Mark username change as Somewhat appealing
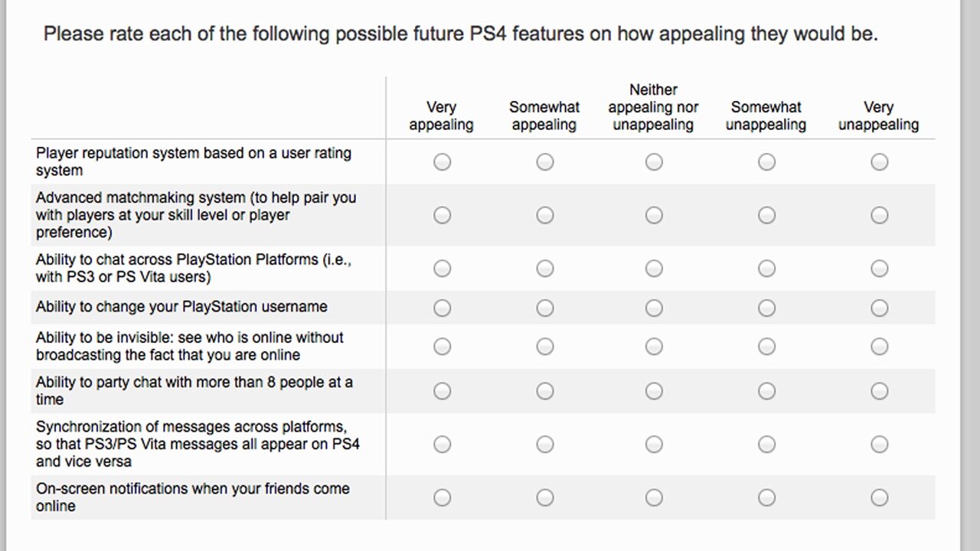The height and width of the screenshot is (551, 980). (544, 308)
